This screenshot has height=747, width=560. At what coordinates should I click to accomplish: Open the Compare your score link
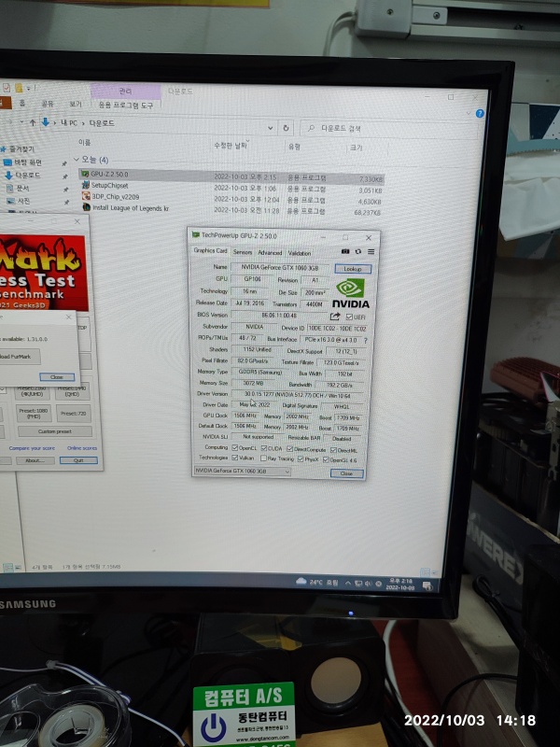(x=32, y=448)
